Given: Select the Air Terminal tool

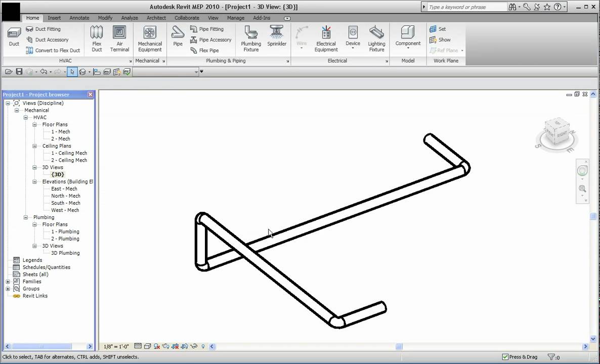Looking at the screenshot, I should [x=119, y=38].
